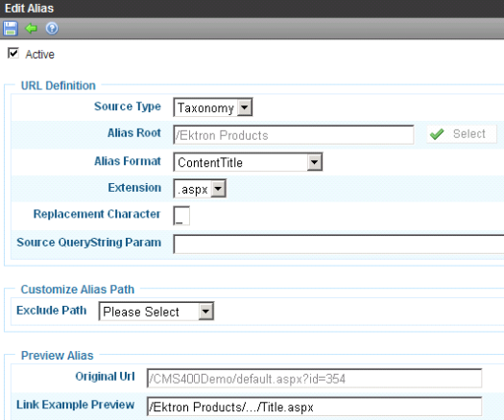Open the Extension .aspx dropdown
This screenshot has height=420, width=504.
click(200, 189)
